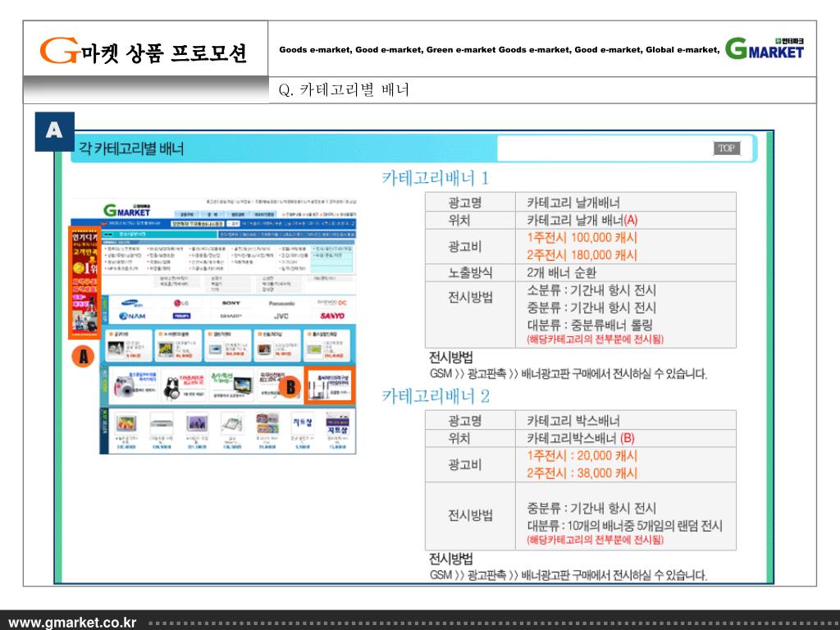Click the LG brand logo
The width and height of the screenshot is (840, 630).
point(180,304)
